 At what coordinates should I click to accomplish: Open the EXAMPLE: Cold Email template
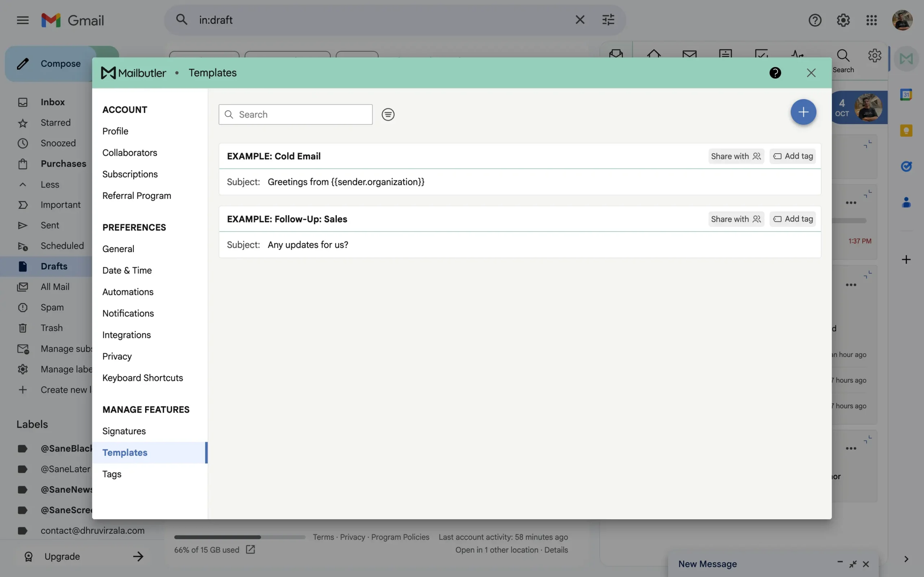click(274, 156)
